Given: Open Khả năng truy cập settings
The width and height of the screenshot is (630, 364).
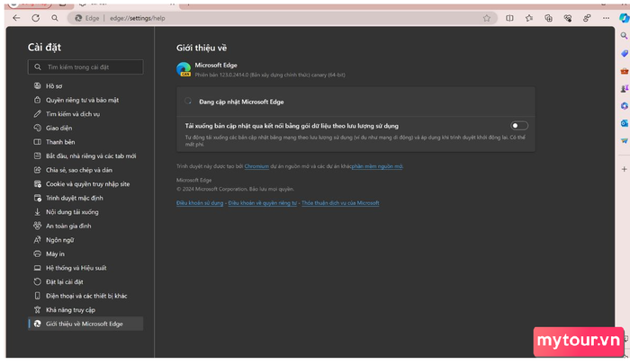Looking at the screenshot, I should pyautogui.click(x=85, y=310).
